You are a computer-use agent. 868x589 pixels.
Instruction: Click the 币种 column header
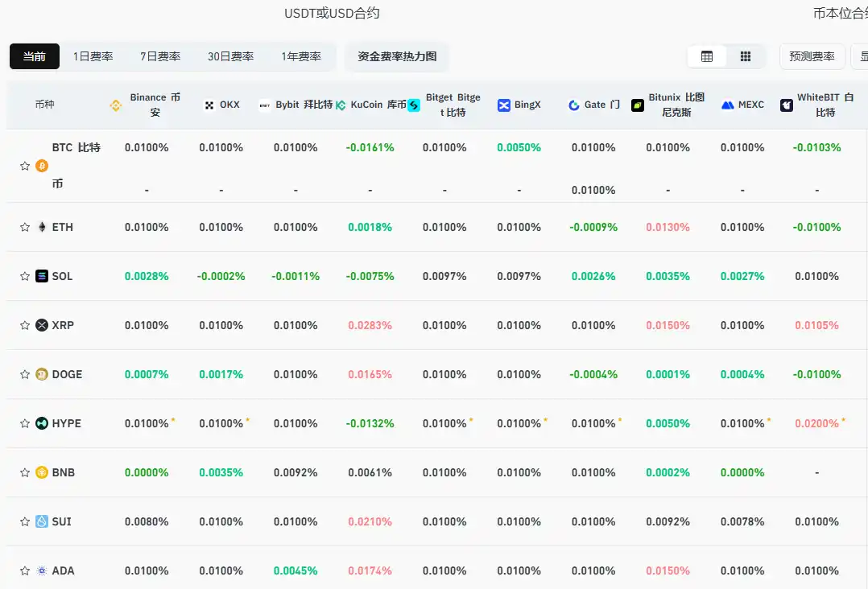pyautogui.click(x=44, y=105)
